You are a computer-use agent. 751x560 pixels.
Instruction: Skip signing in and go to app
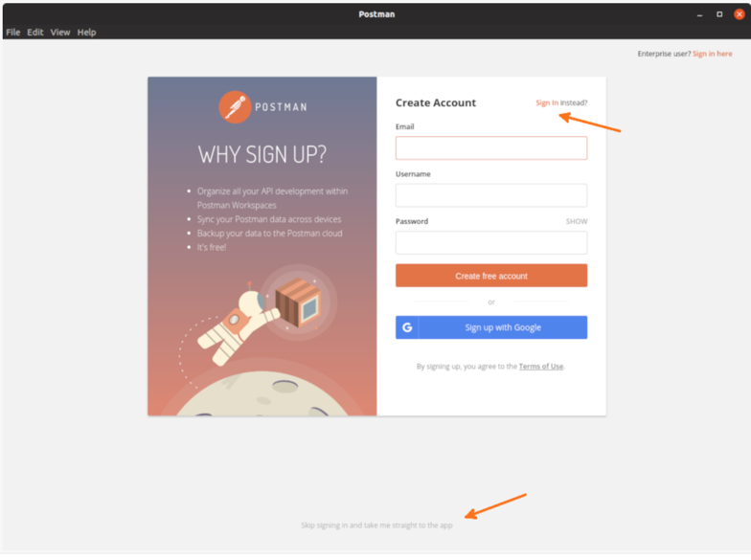click(376, 525)
